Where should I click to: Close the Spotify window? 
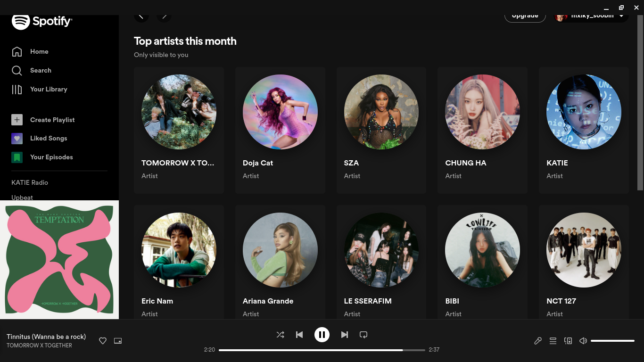(x=636, y=8)
